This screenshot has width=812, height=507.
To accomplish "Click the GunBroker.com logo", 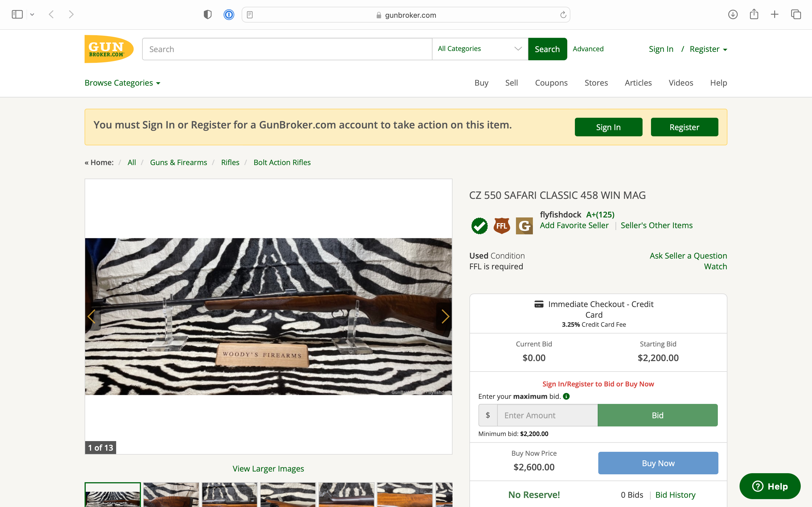I will pyautogui.click(x=109, y=49).
